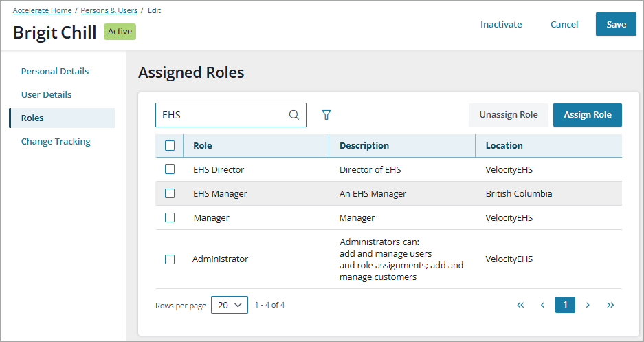Click the Unassign Role button
Image resolution: width=644 pixels, height=342 pixels.
(x=509, y=115)
